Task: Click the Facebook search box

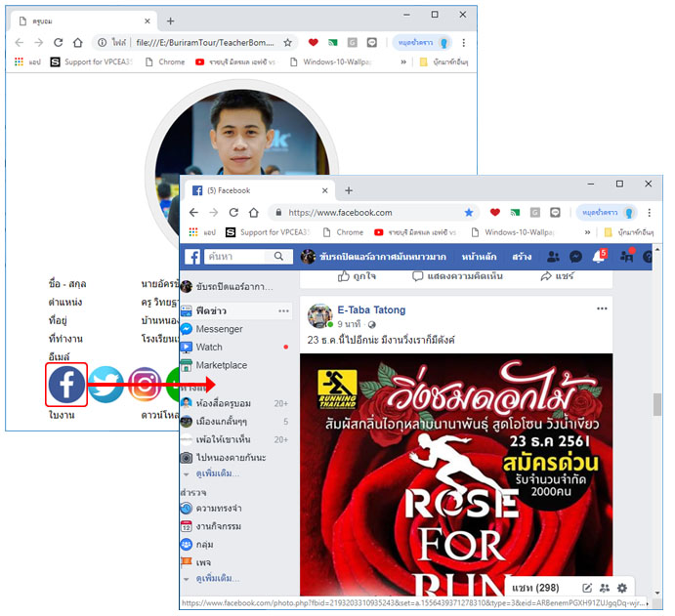Action: [236, 257]
